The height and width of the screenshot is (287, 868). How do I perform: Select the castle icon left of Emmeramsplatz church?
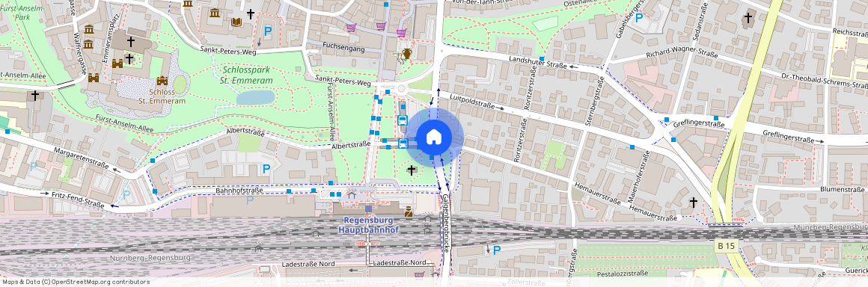tap(117, 64)
